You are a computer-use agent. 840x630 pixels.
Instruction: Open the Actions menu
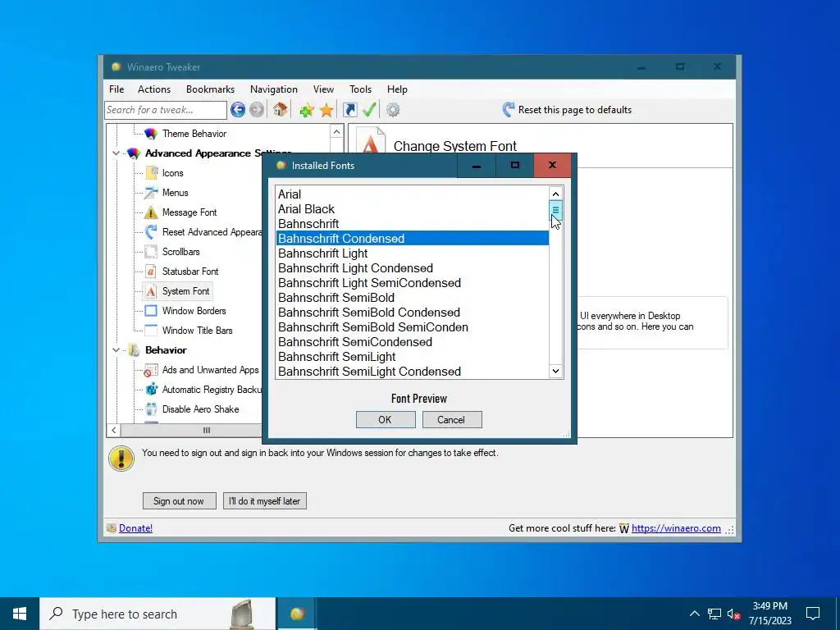click(x=154, y=89)
